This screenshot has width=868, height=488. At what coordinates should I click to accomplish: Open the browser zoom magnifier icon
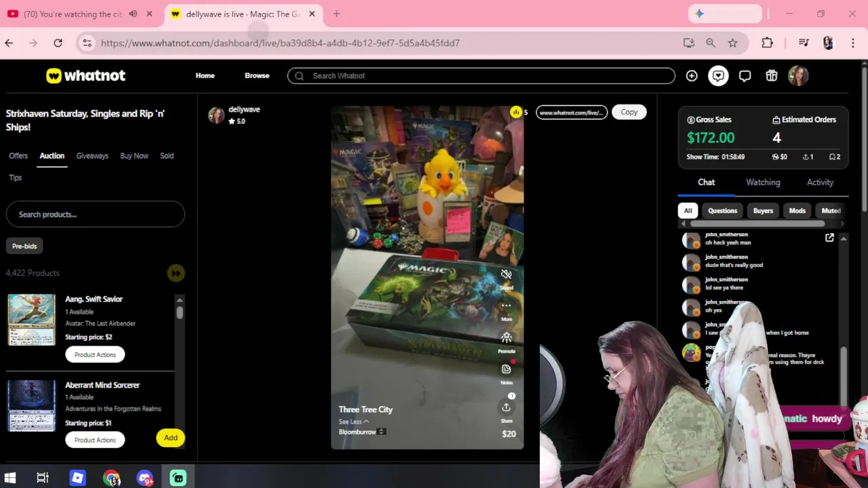pyautogui.click(x=710, y=43)
